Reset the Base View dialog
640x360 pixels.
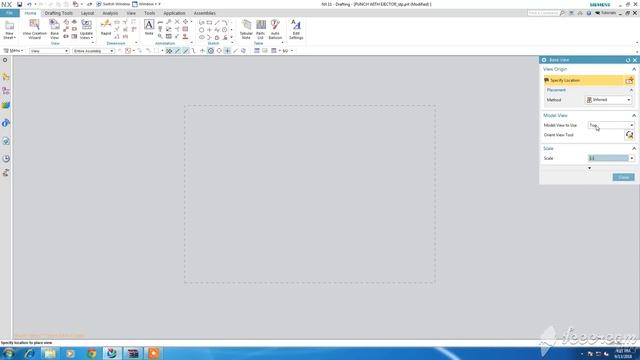(x=628, y=60)
